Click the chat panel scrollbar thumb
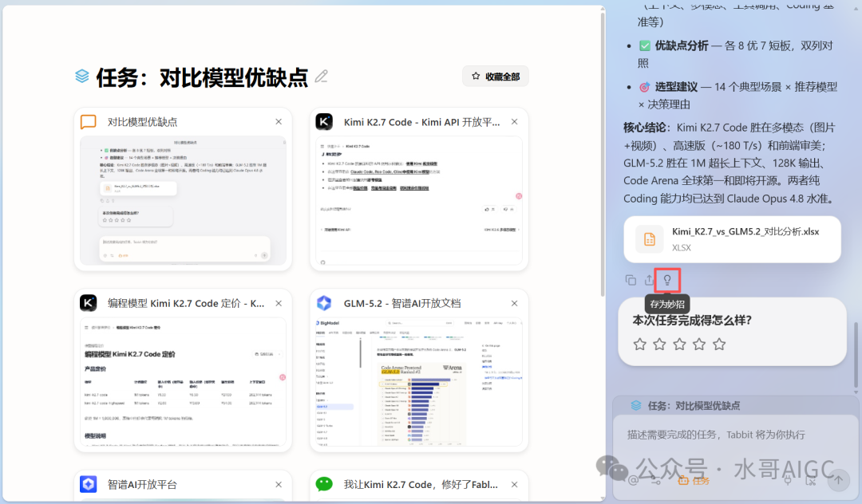This screenshot has height=504, width=862. click(x=856, y=356)
